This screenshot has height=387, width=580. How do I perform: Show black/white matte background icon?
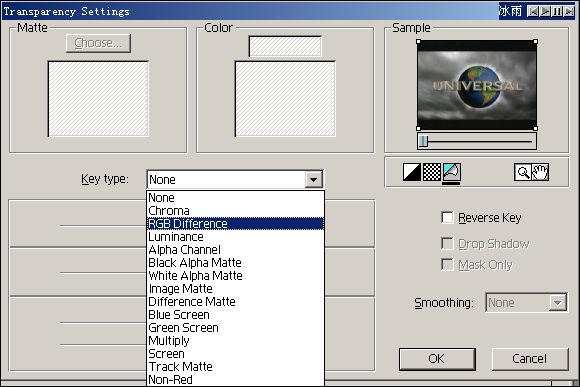point(412,172)
